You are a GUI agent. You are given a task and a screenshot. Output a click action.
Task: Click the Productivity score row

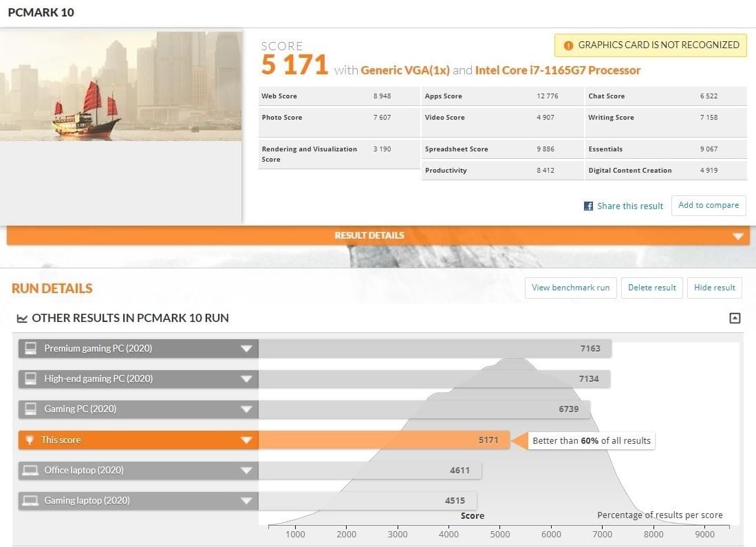[502, 170]
